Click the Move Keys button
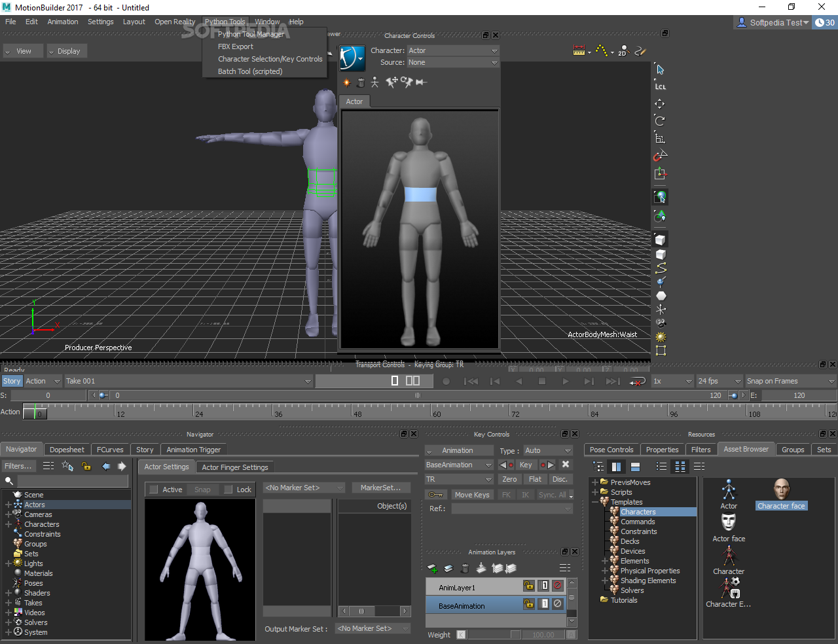This screenshot has height=644, width=838. [x=472, y=495]
